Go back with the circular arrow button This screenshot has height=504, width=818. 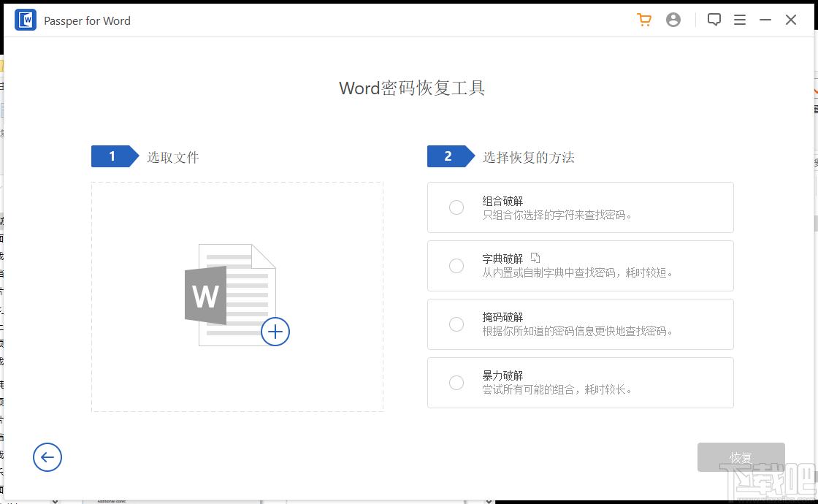(47, 457)
